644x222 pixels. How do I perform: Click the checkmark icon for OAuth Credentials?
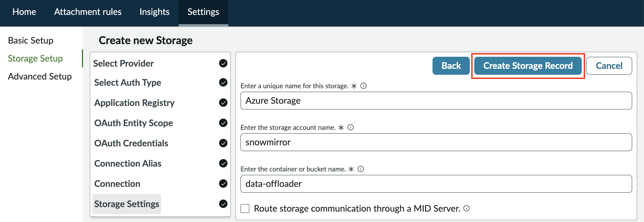tap(223, 143)
